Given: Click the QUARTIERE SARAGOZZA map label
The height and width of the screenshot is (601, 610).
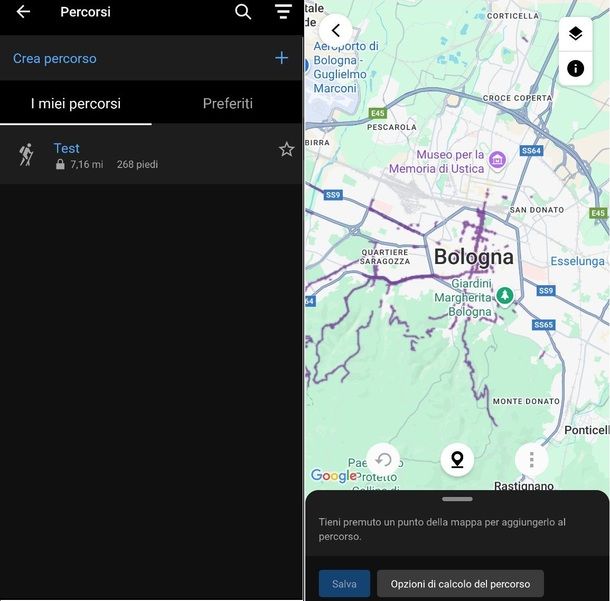Looking at the screenshot, I should 385,257.
